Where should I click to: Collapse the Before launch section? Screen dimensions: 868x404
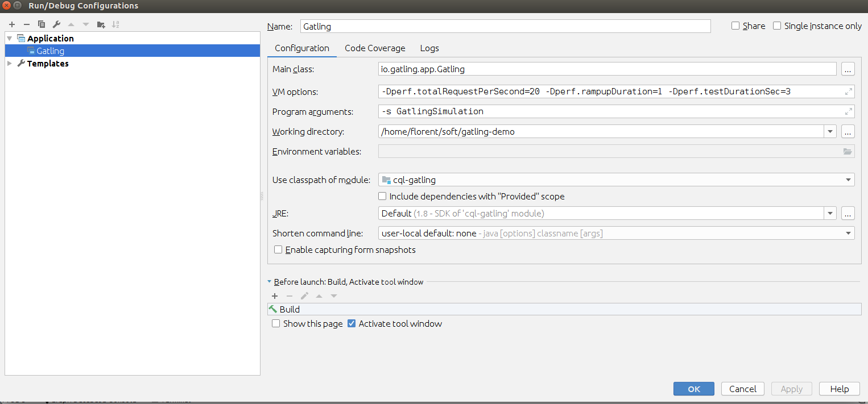[270, 282]
